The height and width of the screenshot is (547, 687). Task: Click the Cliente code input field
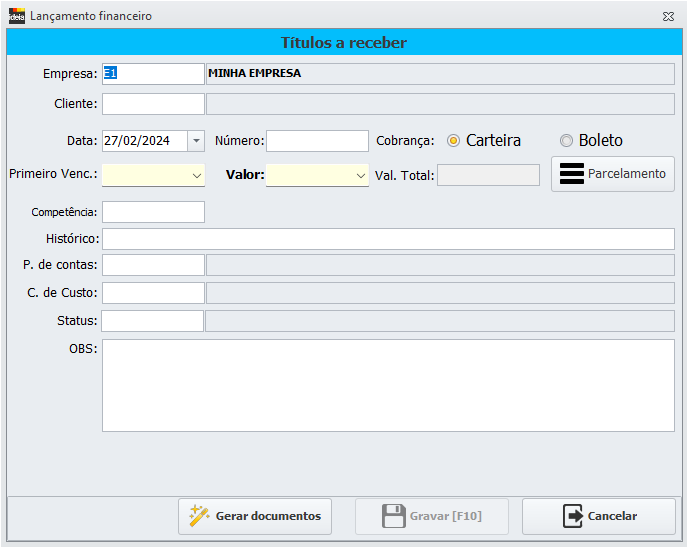153,104
